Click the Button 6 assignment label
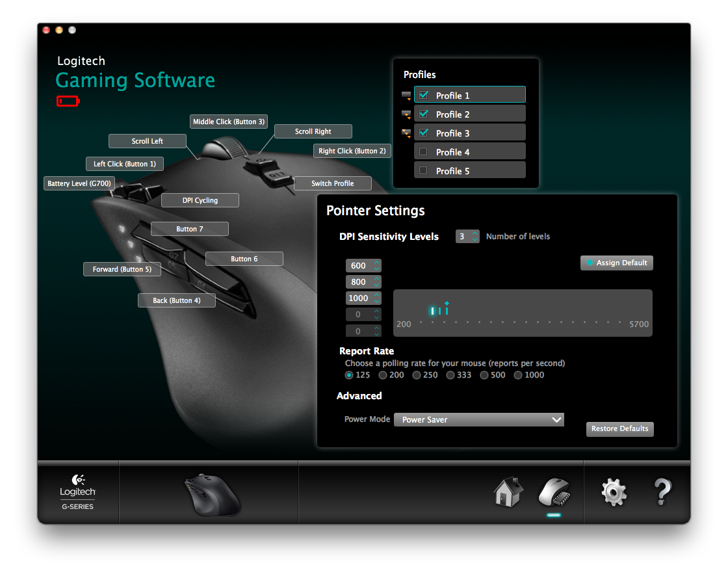The height and width of the screenshot is (576, 728). pos(244,259)
